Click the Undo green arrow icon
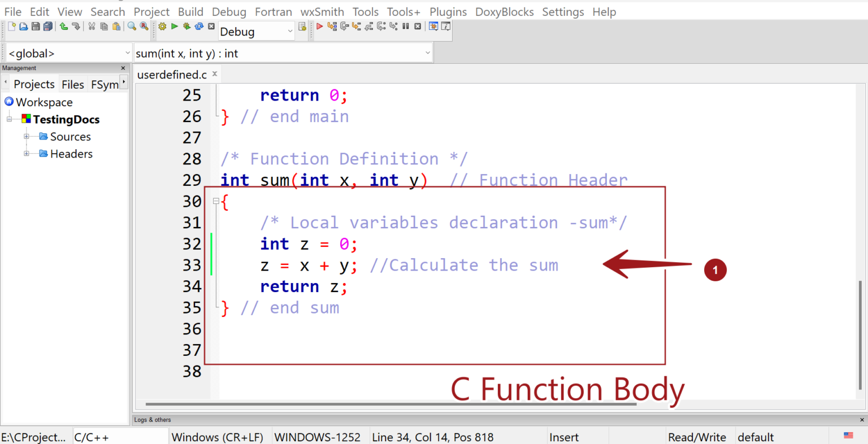Screen dimensions: 868x444 pyautogui.click(x=63, y=27)
